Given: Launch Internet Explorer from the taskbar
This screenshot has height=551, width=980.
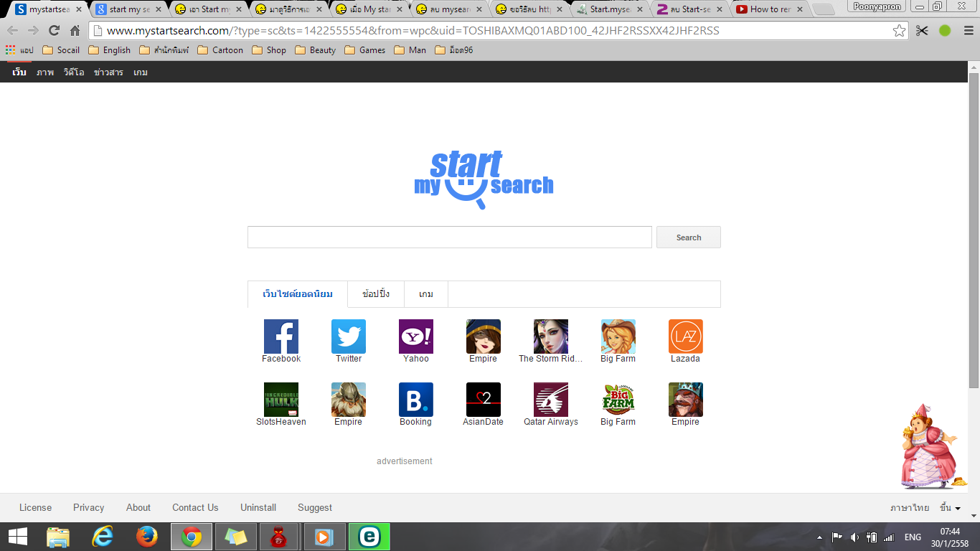Looking at the screenshot, I should [103, 537].
